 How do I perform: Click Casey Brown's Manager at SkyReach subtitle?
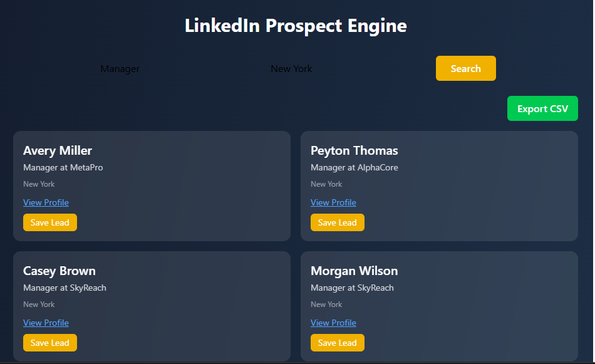pos(65,288)
